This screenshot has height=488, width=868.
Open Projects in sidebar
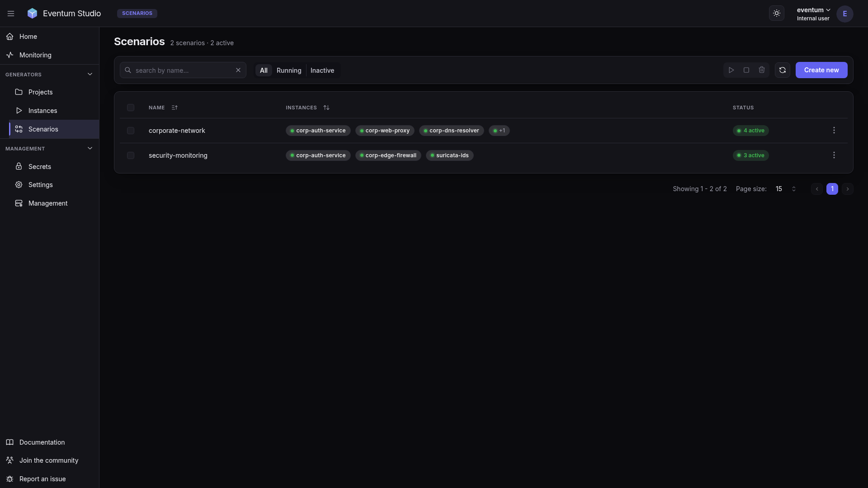pos(54,92)
